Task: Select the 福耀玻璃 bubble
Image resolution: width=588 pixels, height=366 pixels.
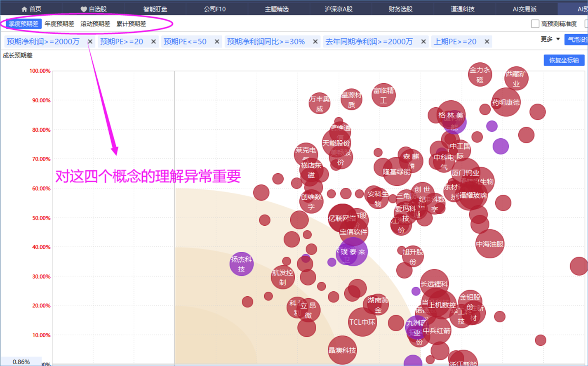Action: (473, 196)
